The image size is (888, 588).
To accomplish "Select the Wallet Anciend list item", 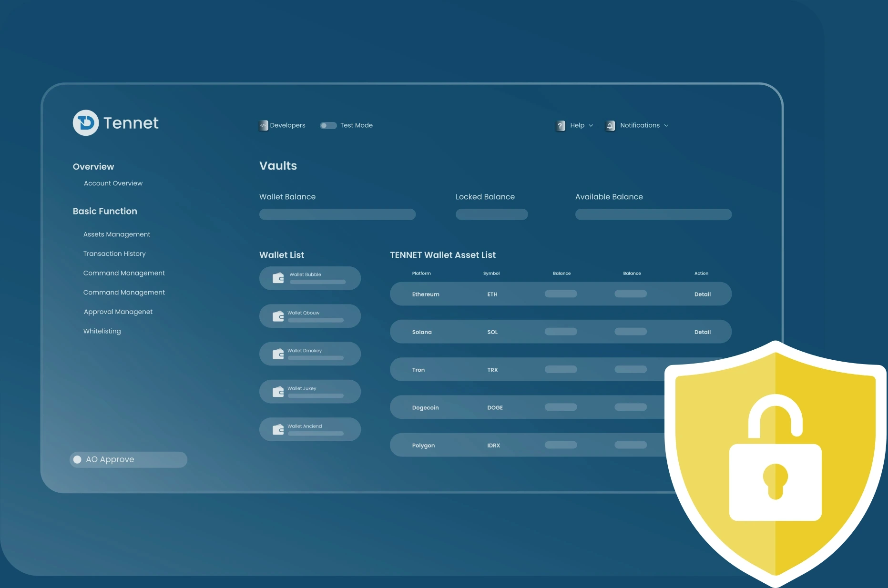I will tap(310, 429).
